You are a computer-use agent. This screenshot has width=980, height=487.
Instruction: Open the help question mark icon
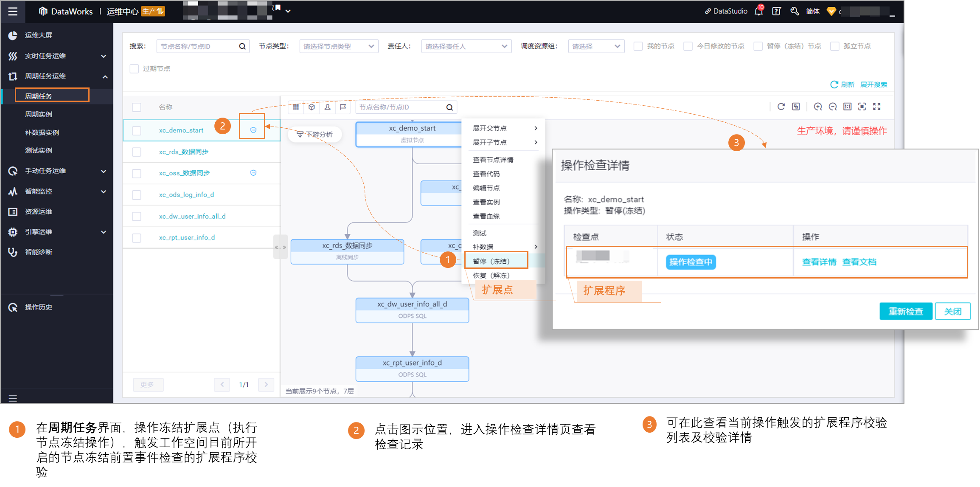pyautogui.click(x=776, y=11)
